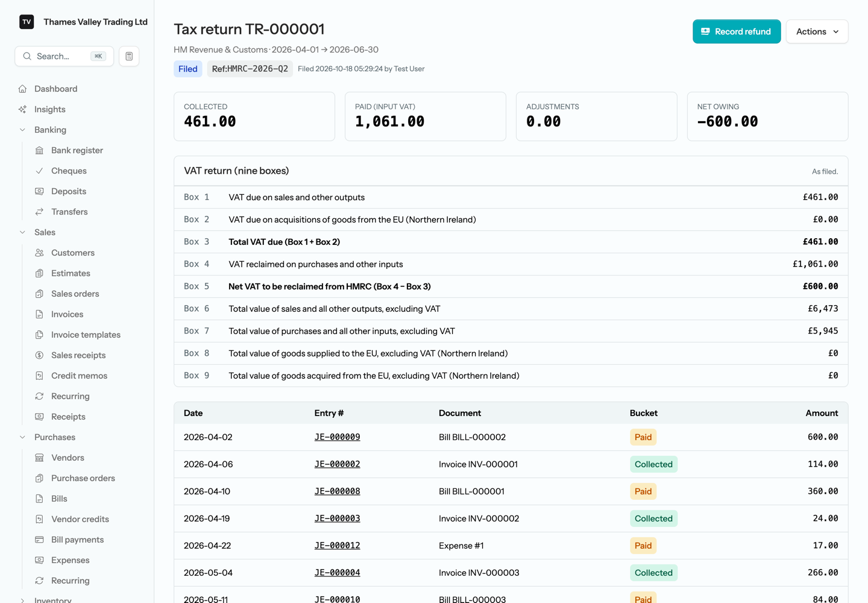Open the Actions dropdown
Screen dimensions: 868x603
[817, 31]
